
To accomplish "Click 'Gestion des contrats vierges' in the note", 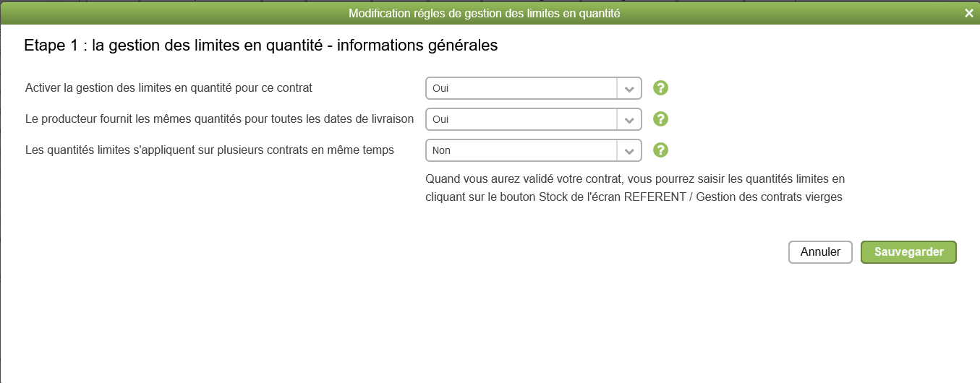I will pyautogui.click(x=770, y=197).
